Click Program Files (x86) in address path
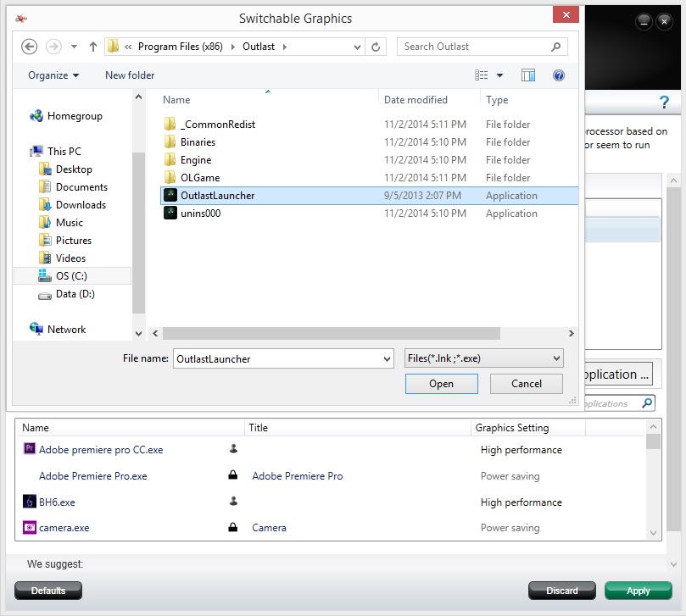Image resolution: width=686 pixels, height=616 pixels. tap(181, 47)
